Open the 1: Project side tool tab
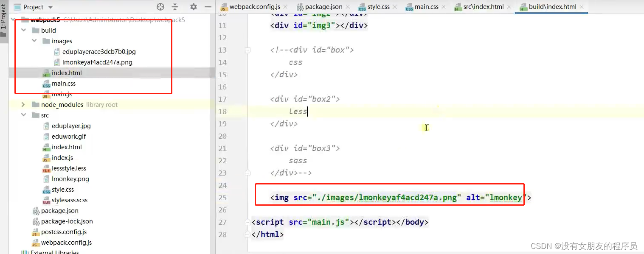Image resolution: width=644 pixels, height=254 pixels. tap(4, 20)
